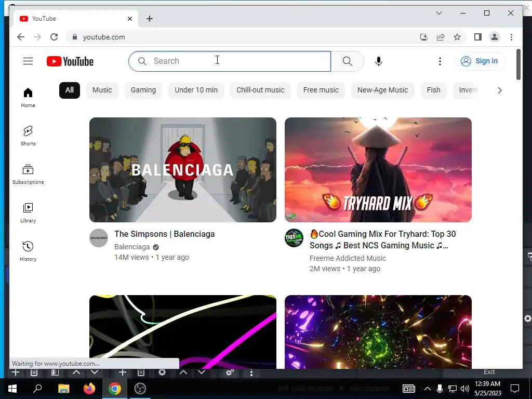Select the Fish filter chip
The width and height of the screenshot is (532, 399).
(434, 90)
